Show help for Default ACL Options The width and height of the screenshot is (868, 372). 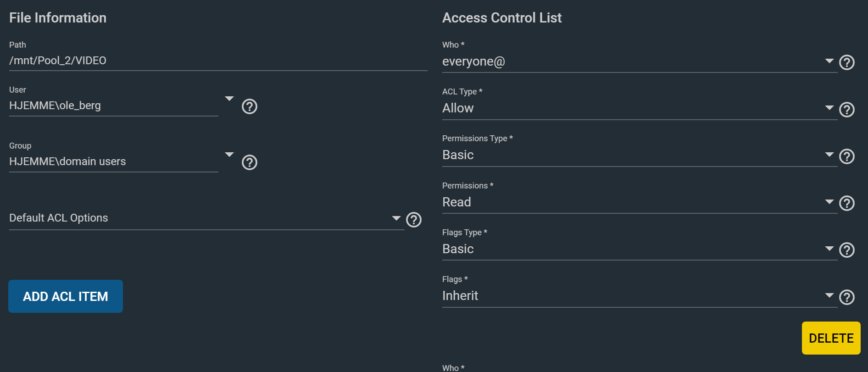[x=414, y=220]
